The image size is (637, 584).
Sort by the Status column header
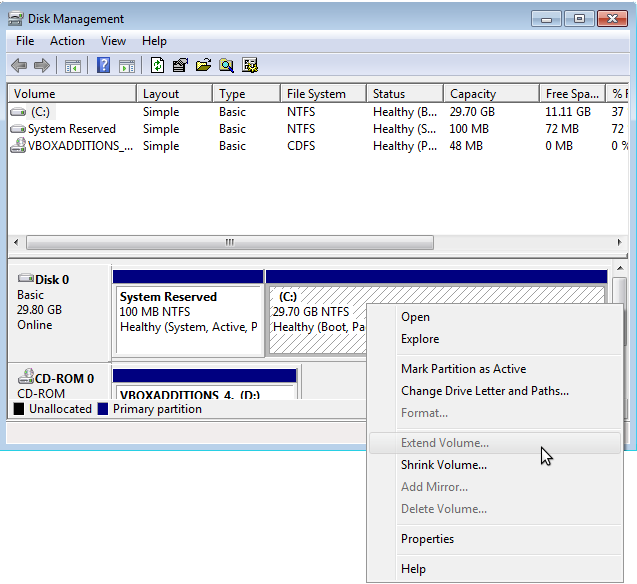pos(405,94)
